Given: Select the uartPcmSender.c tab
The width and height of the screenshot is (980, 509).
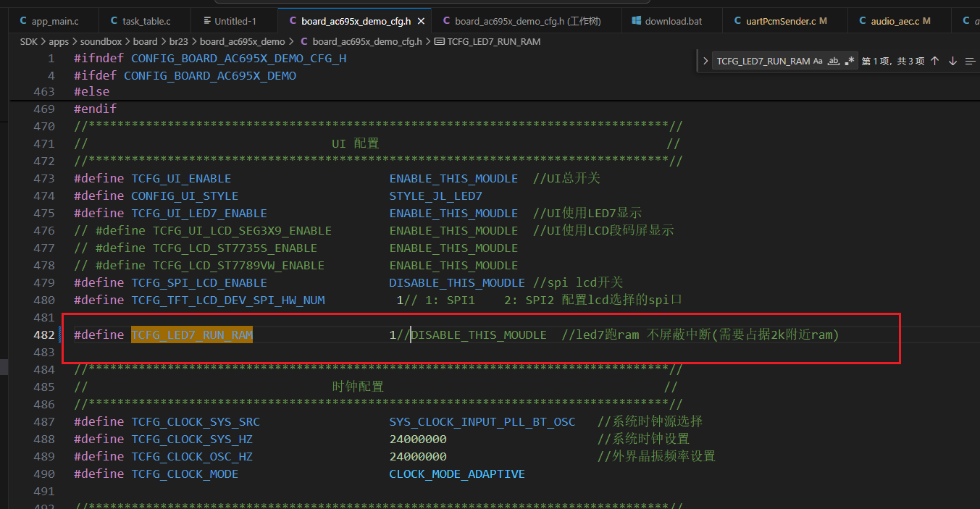Looking at the screenshot, I should point(781,21).
